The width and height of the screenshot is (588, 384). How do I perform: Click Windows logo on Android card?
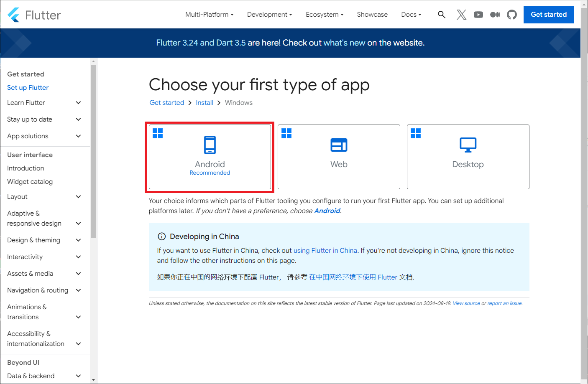[158, 133]
